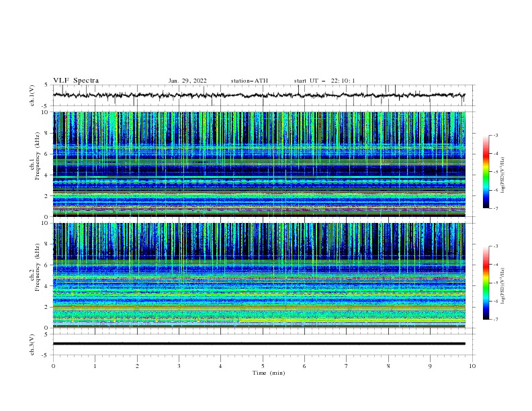Click the 'station=ATH' label
The height and width of the screenshot is (411, 532).
(x=249, y=81)
